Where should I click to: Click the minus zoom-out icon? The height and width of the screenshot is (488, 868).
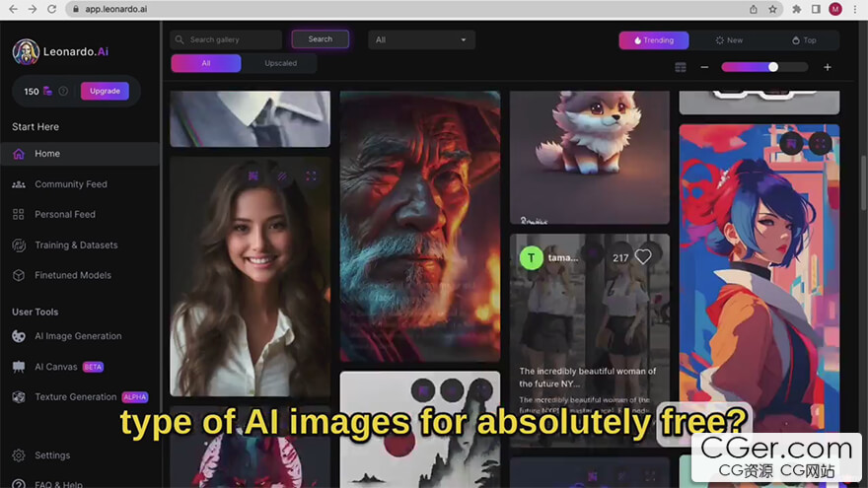(704, 67)
